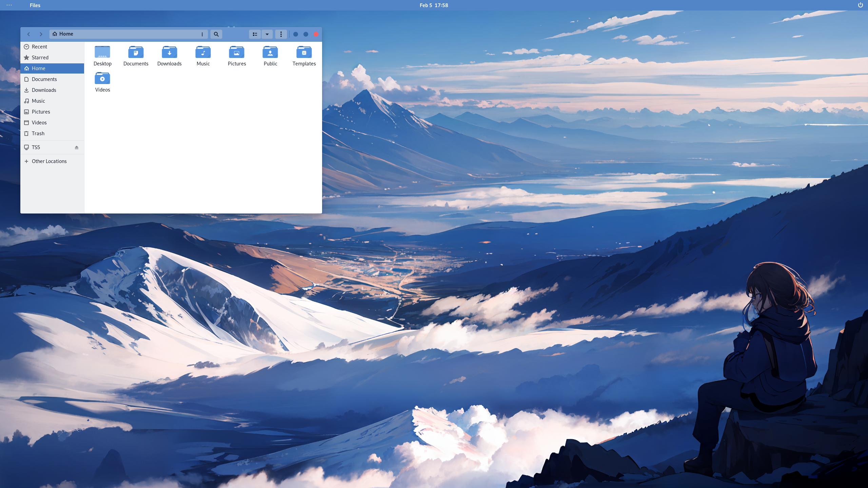Screen dimensions: 868x488
Task: Open path bar folder options menu
Action: pos(202,34)
